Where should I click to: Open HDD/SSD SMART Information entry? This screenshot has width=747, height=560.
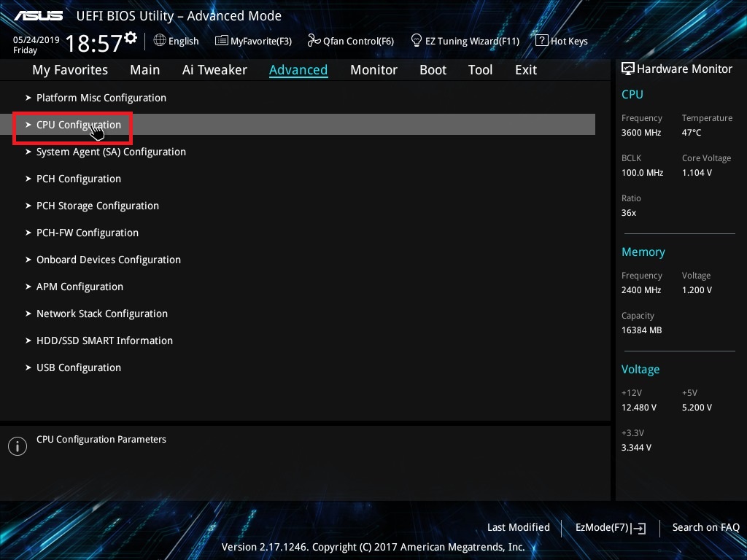(x=104, y=341)
